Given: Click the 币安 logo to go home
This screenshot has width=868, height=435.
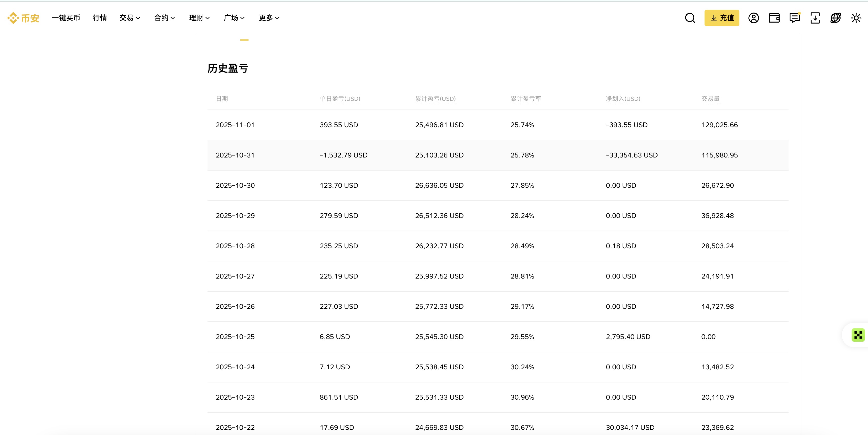Looking at the screenshot, I should 23,18.
